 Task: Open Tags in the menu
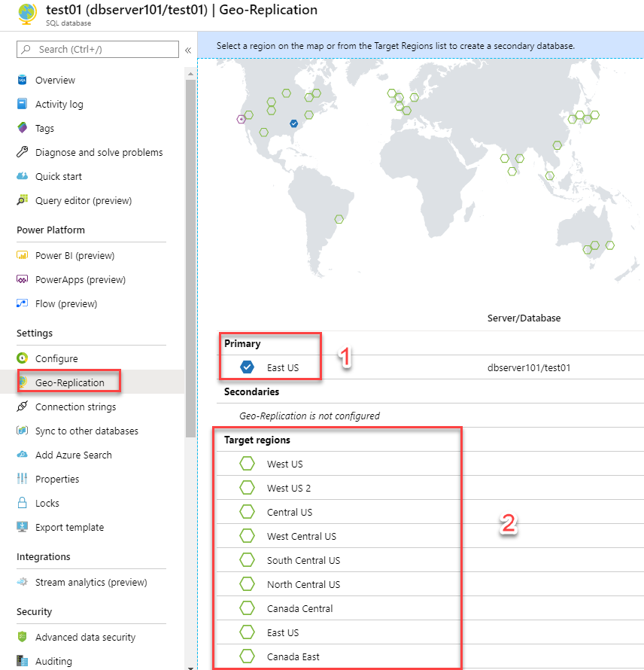[x=44, y=128]
